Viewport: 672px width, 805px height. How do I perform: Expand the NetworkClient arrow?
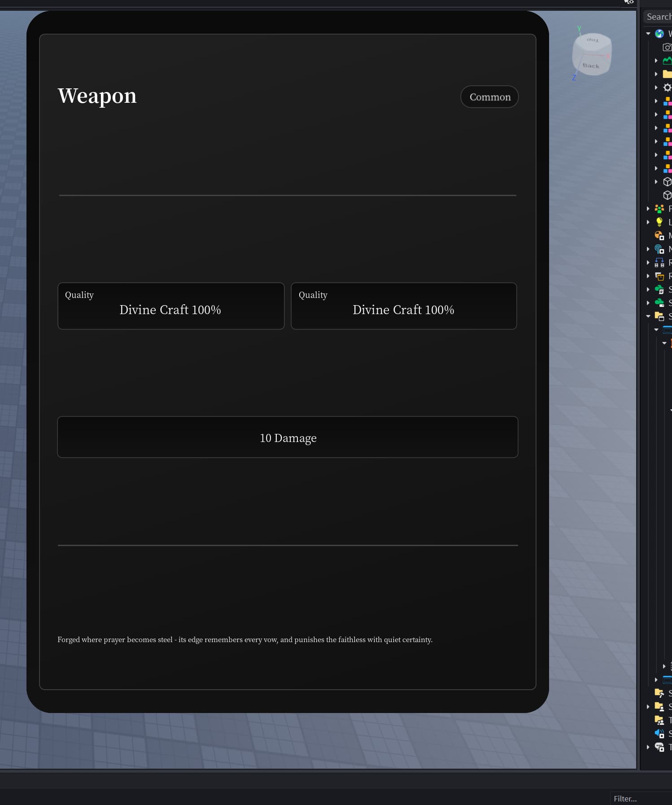tap(648, 249)
